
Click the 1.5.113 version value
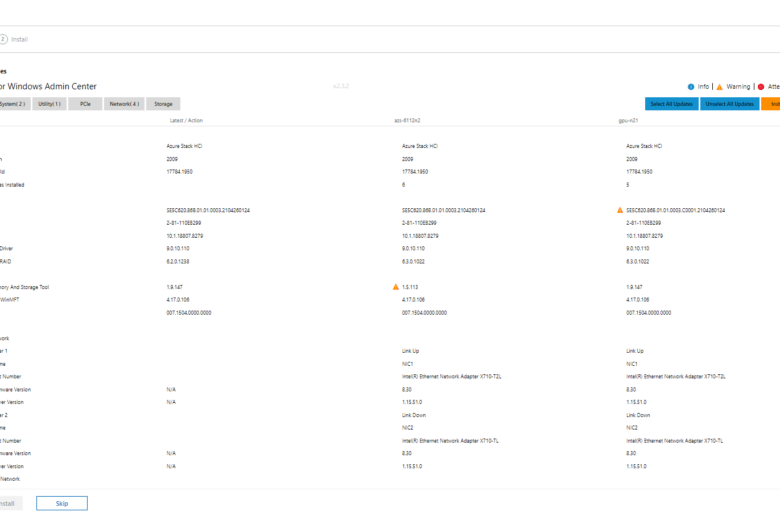(410, 287)
